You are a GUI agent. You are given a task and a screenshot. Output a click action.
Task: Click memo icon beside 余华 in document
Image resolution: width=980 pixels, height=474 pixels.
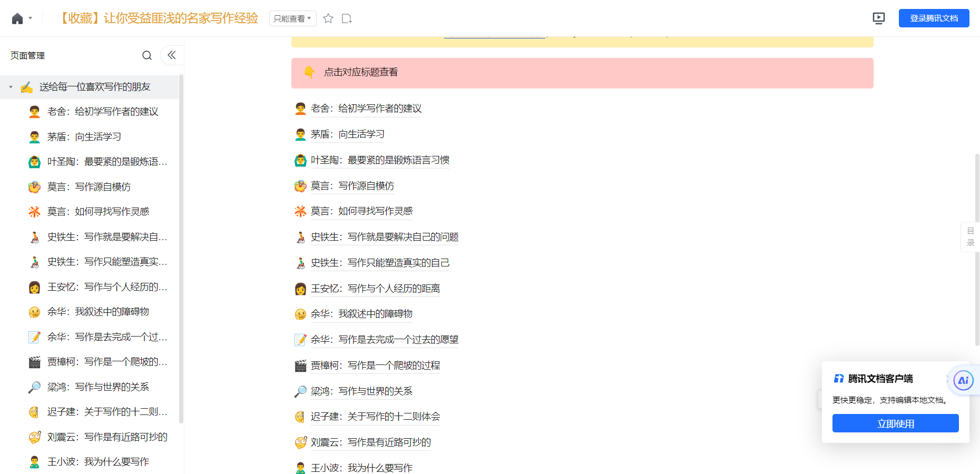(300, 340)
